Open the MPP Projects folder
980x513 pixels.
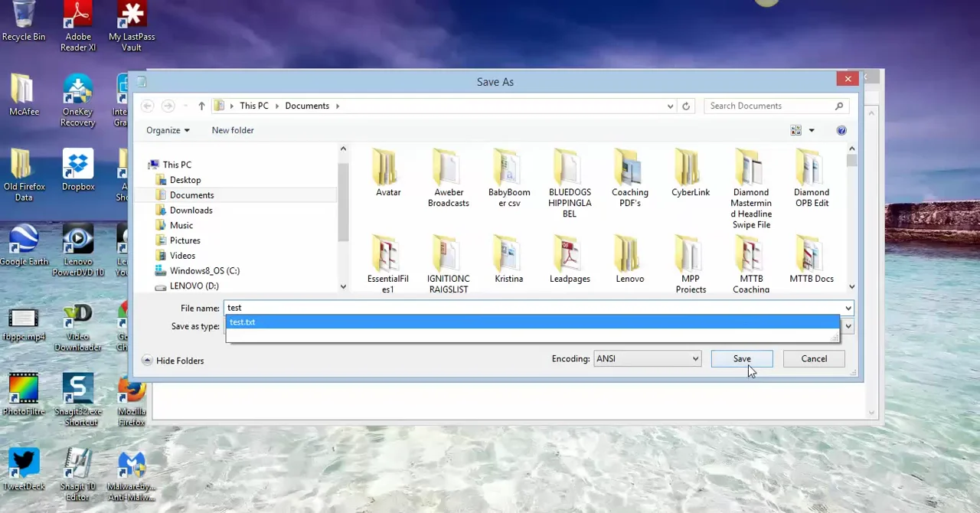[691, 265]
